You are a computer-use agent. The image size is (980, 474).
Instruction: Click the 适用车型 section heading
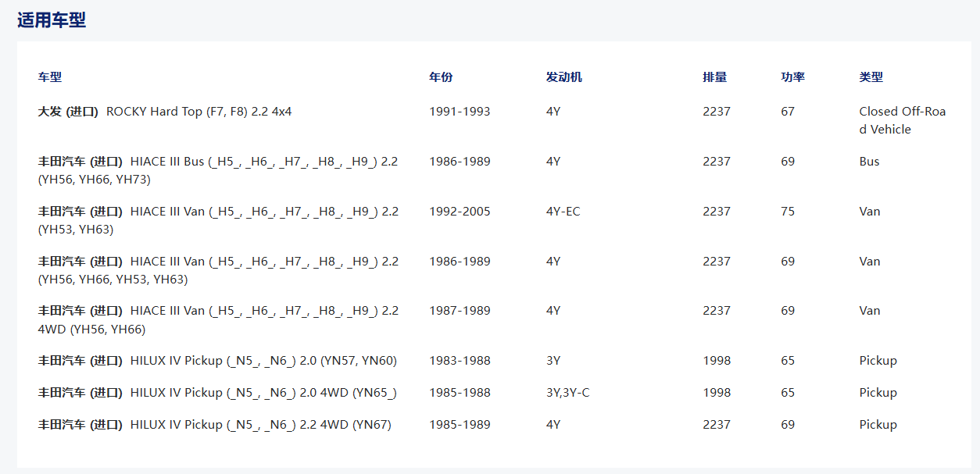(x=52, y=20)
